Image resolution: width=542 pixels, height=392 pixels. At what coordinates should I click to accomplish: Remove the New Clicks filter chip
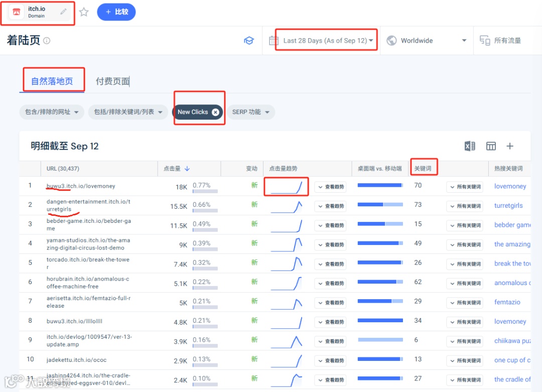point(215,112)
